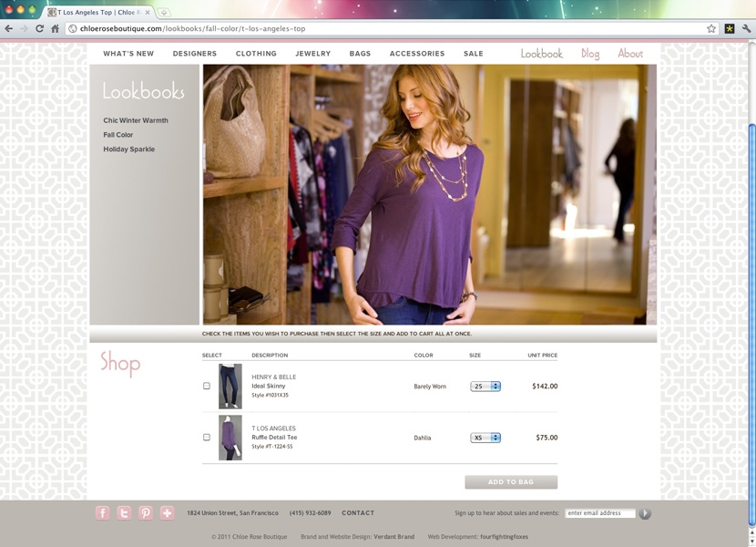Click the HENRY & BELLE brand text
Screen dimensions: 756x547
(x=274, y=377)
